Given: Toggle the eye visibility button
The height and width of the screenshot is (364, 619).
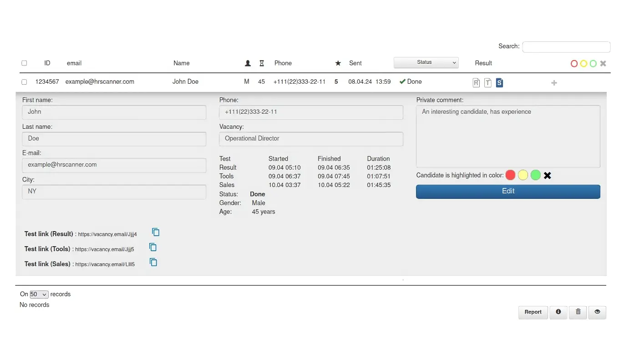Looking at the screenshot, I should click(597, 312).
